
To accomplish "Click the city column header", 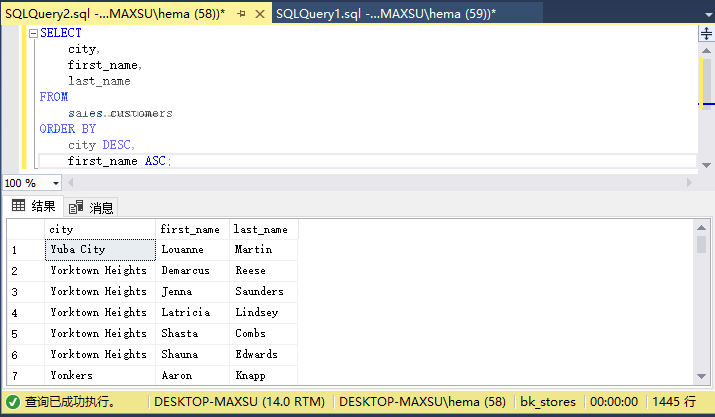I will click(x=100, y=229).
